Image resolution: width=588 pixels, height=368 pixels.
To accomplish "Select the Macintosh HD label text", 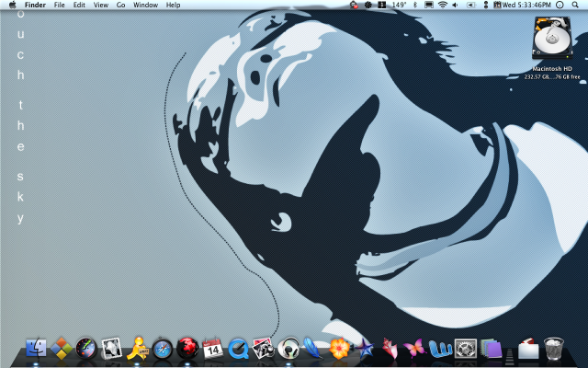I will point(552,69).
